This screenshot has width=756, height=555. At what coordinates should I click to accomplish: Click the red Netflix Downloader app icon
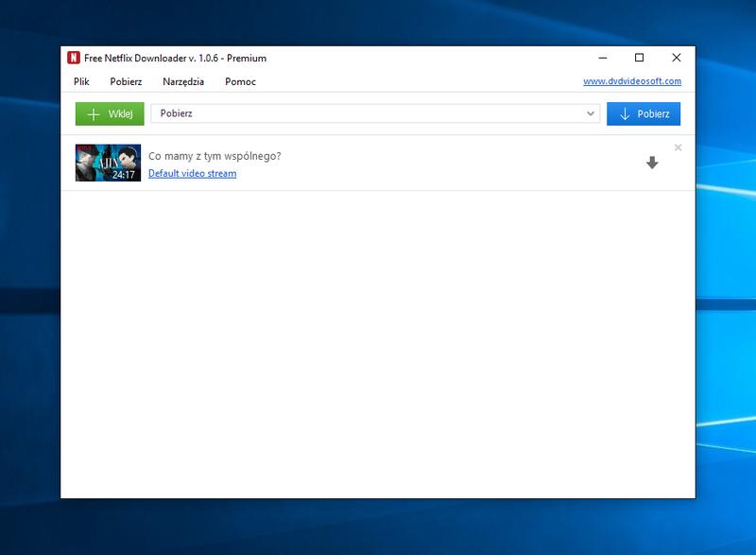click(x=74, y=58)
